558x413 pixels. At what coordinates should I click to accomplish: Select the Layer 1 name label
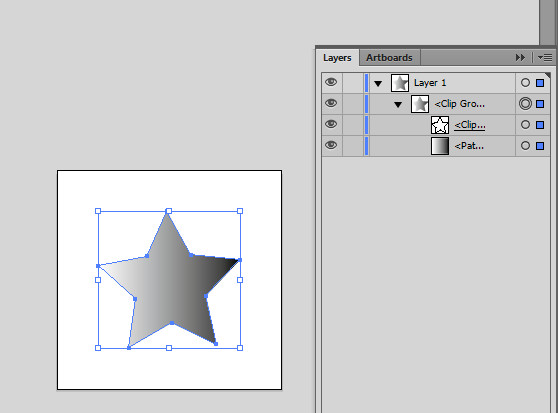click(430, 83)
